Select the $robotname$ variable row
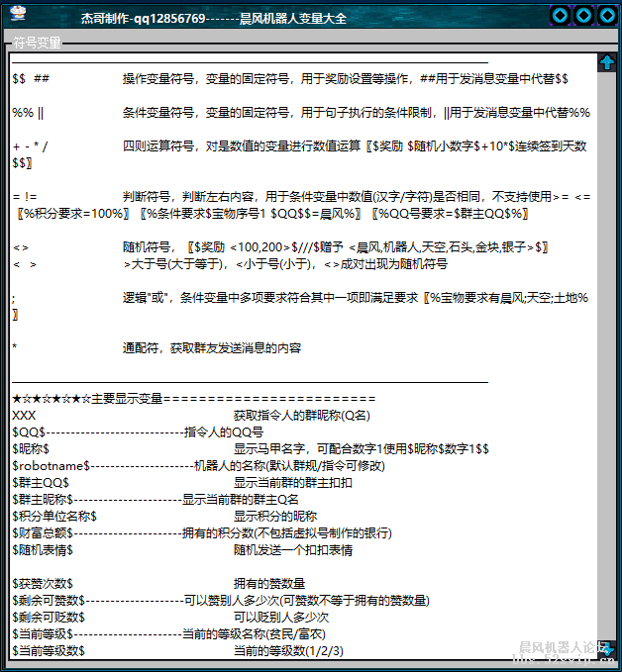This screenshot has width=622, height=672. [198, 466]
